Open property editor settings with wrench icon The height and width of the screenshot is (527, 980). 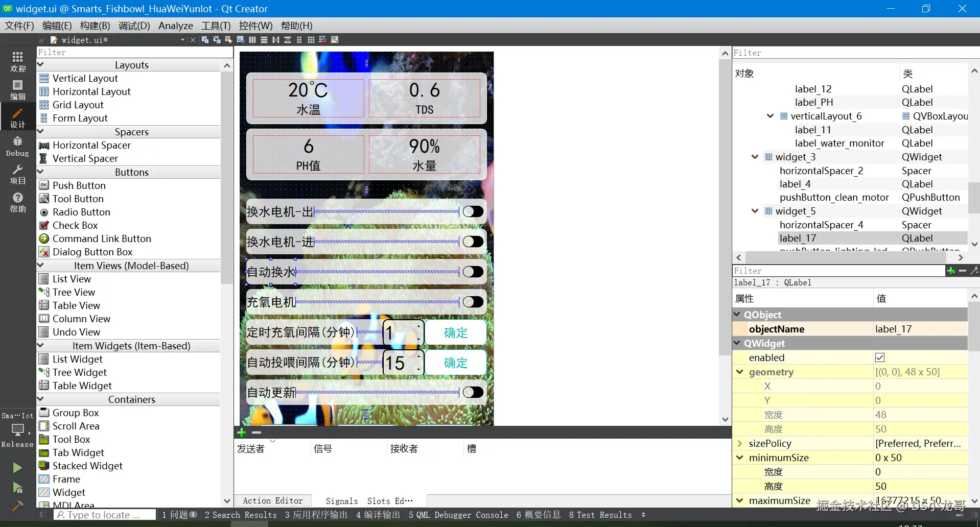pos(974,271)
